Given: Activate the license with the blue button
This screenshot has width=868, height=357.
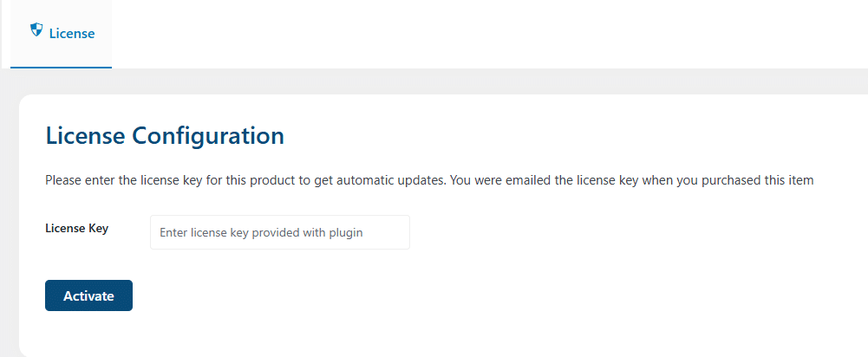Looking at the screenshot, I should click(88, 295).
